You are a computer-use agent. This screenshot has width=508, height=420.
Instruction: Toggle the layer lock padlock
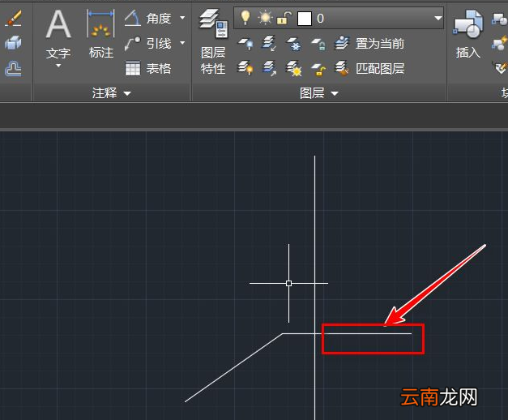point(284,18)
